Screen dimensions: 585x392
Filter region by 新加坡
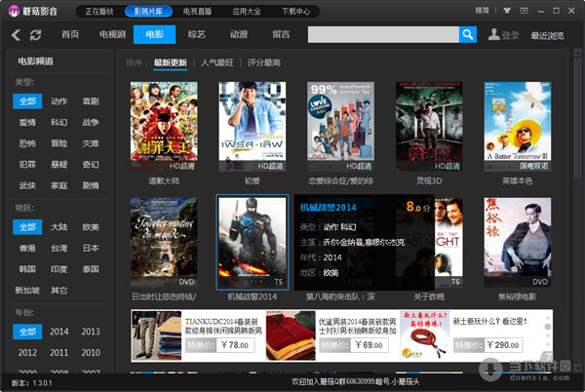(27, 291)
